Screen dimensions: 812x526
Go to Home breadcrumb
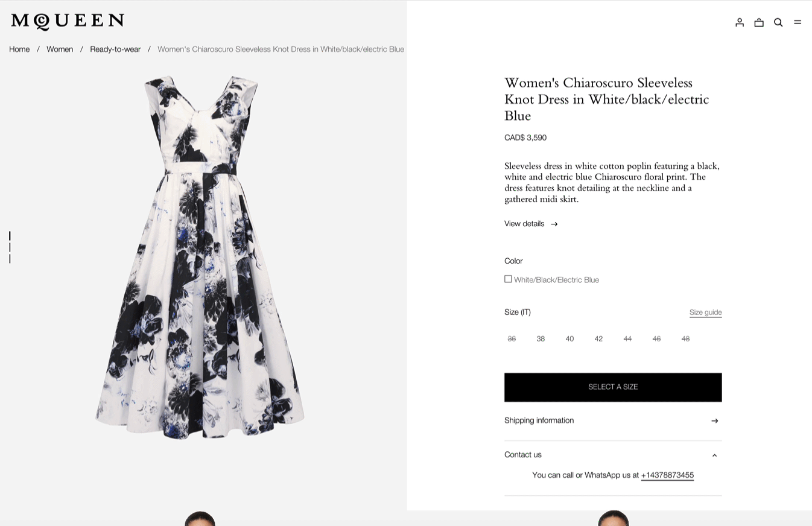coord(19,49)
